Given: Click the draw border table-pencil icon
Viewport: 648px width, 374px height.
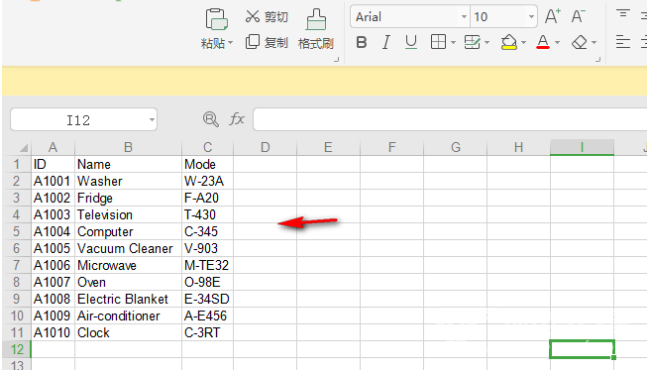Looking at the screenshot, I should pyautogui.click(x=472, y=42).
